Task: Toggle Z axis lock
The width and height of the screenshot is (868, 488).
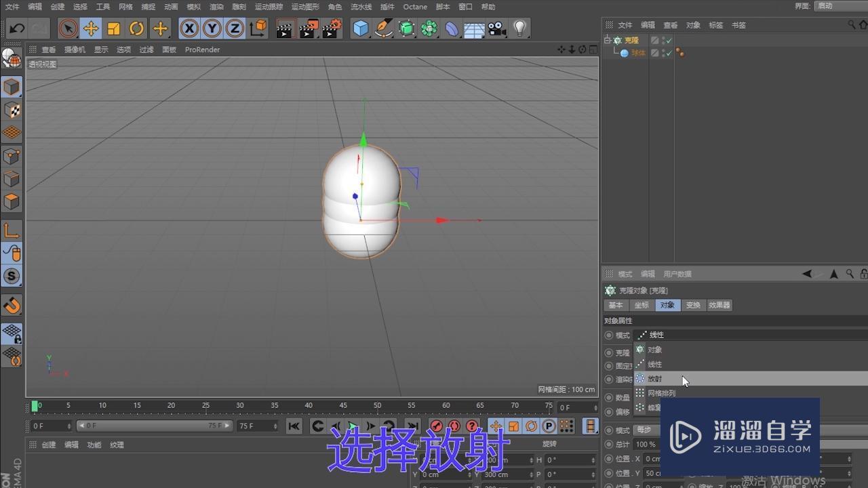Action: (235, 28)
